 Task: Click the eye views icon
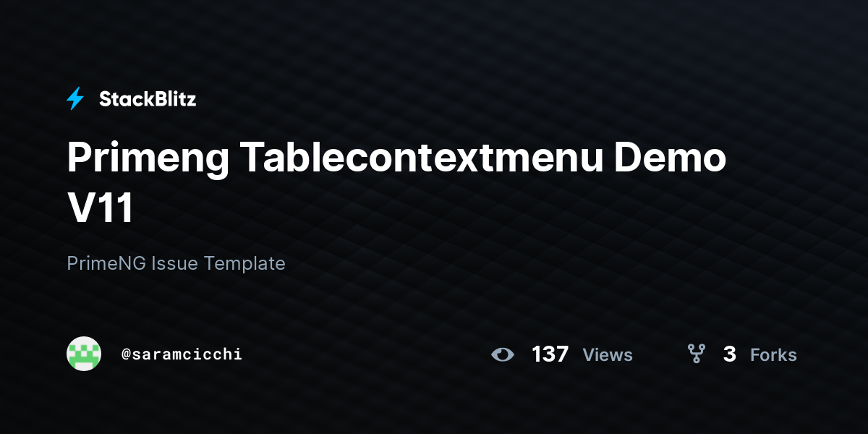[503, 354]
